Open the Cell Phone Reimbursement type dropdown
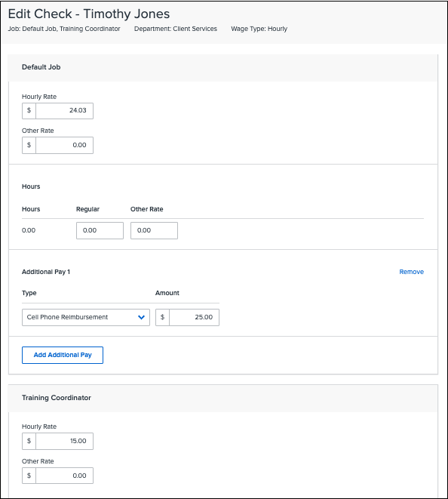 86,317
